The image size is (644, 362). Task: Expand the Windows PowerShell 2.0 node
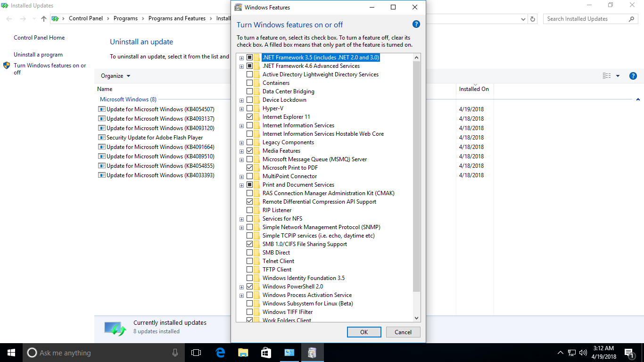pos(241,287)
